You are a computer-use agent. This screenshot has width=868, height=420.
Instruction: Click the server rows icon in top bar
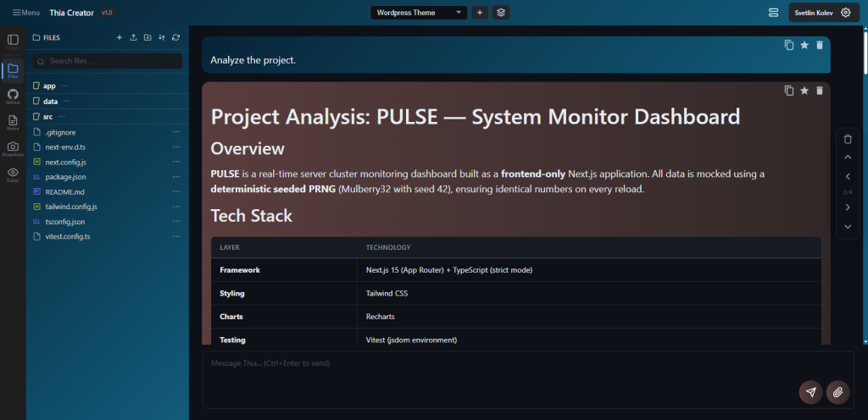click(x=773, y=13)
